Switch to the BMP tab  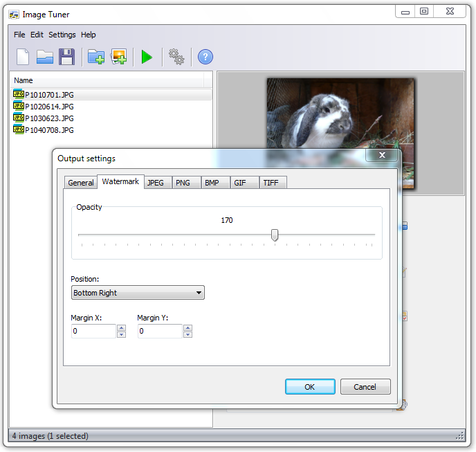coord(216,183)
